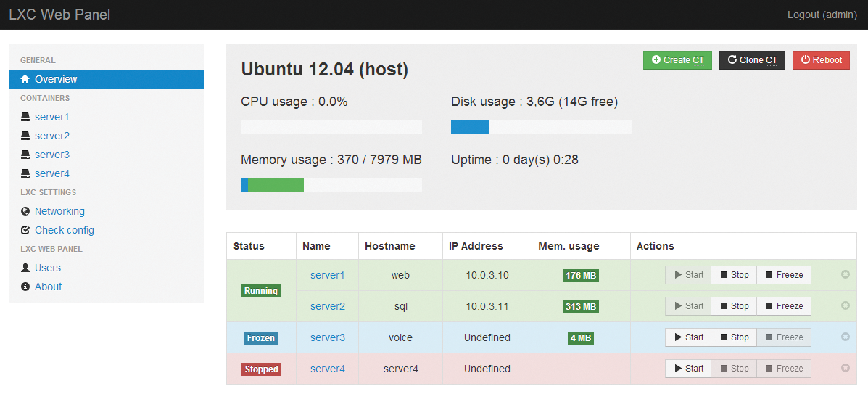Log out via Logout (admin)

click(x=822, y=15)
